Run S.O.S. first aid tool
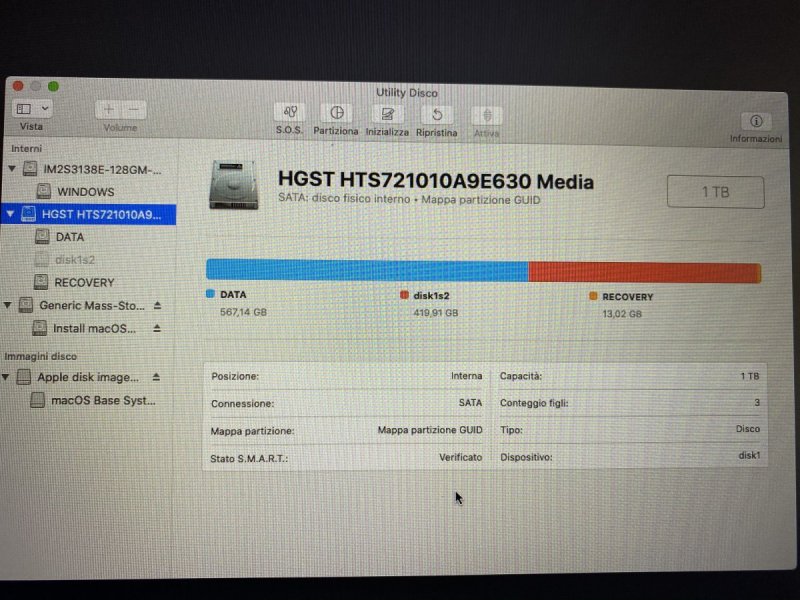Viewport: 800px width, 600px height. coord(290,112)
